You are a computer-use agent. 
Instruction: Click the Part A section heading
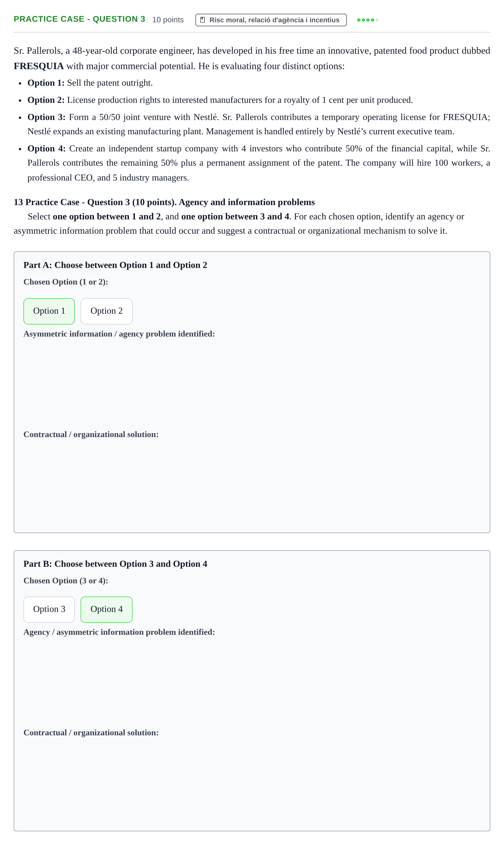coord(115,265)
